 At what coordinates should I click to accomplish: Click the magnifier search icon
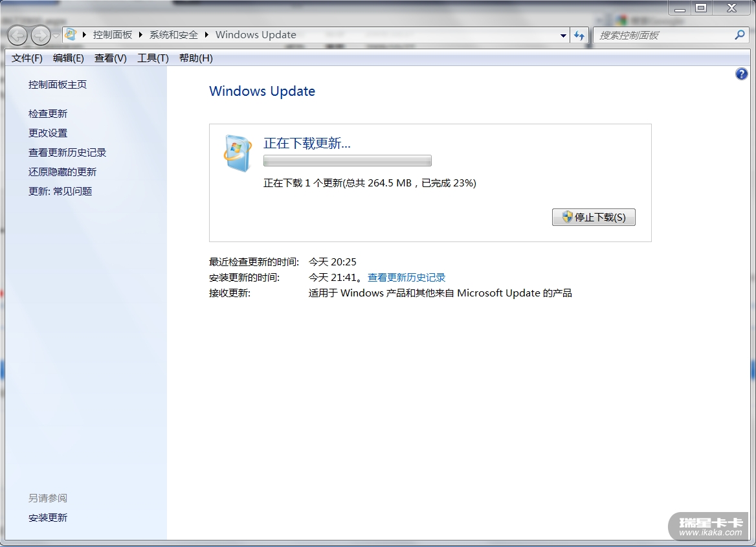click(x=740, y=35)
